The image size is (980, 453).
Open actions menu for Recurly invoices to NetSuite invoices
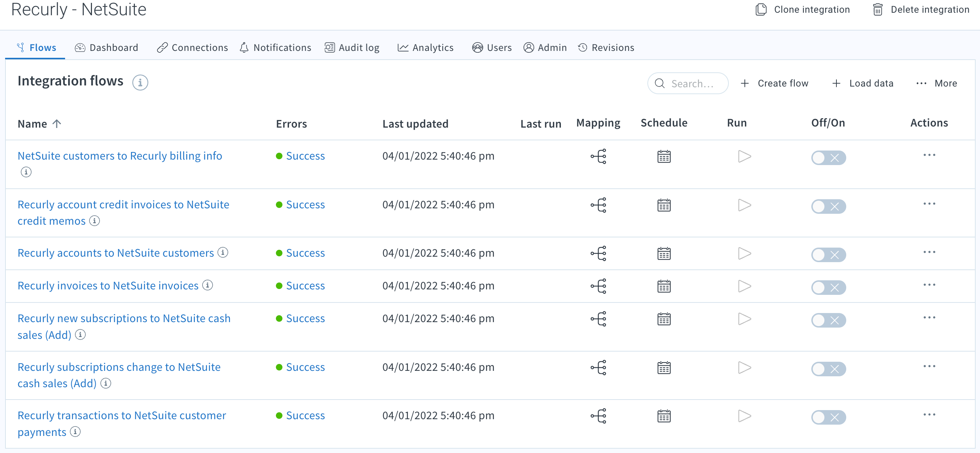tap(929, 285)
